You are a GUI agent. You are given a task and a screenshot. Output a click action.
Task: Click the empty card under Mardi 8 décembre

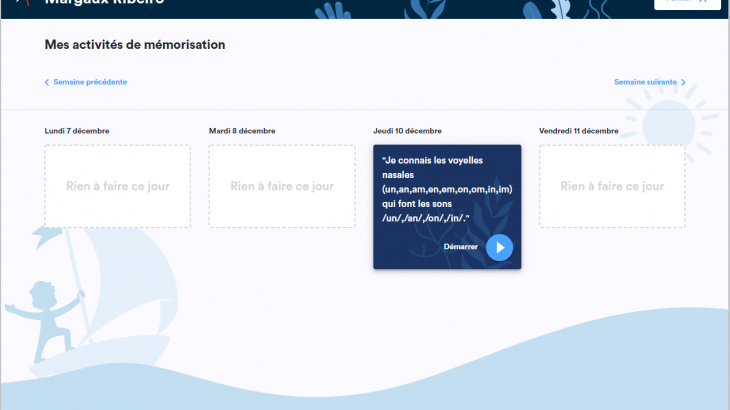(282, 186)
